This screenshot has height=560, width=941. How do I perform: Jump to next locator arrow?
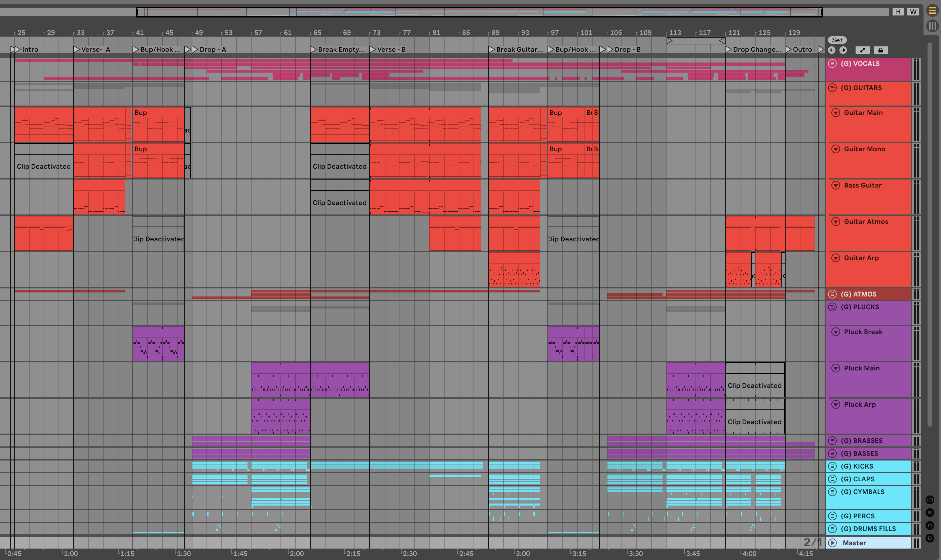click(843, 50)
